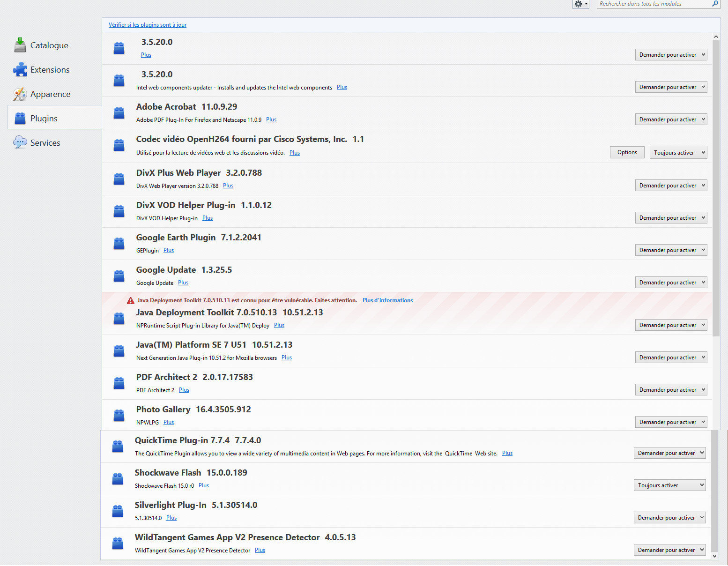Click 'DivX VOD Helper Plug-in' title text
728x566 pixels.
point(186,205)
